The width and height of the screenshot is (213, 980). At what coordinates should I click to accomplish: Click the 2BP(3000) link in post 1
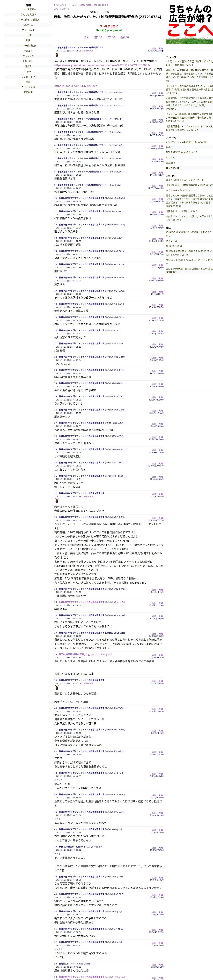(x=87, y=51)
